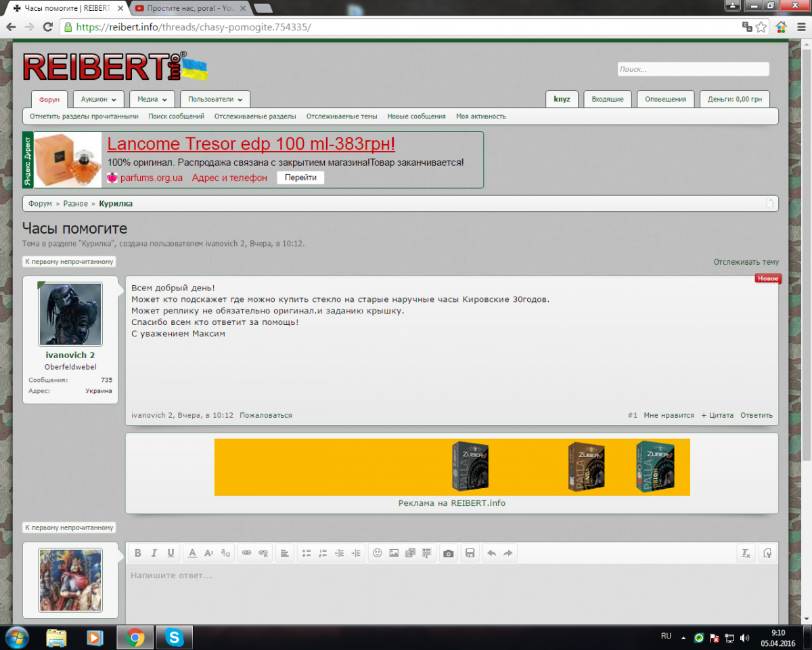Click Мне нравится on post #1
The height and width of the screenshot is (650, 812).
click(669, 415)
